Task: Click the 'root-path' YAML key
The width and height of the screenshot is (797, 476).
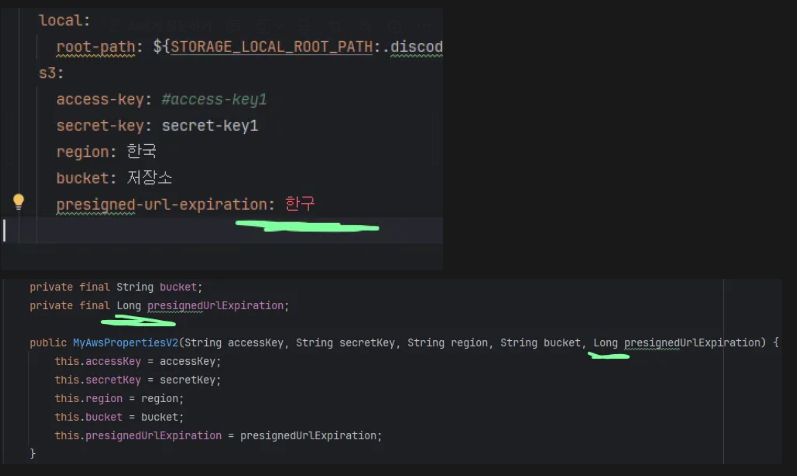Action: click(x=96, y=47)
